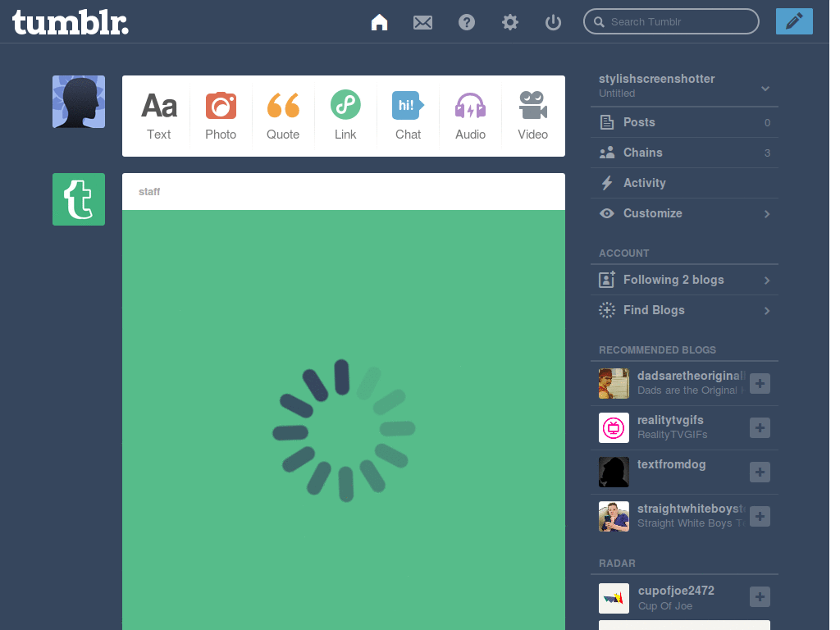840x630 pixels.
Task: Create a new Link post
Action: (345, 116)
